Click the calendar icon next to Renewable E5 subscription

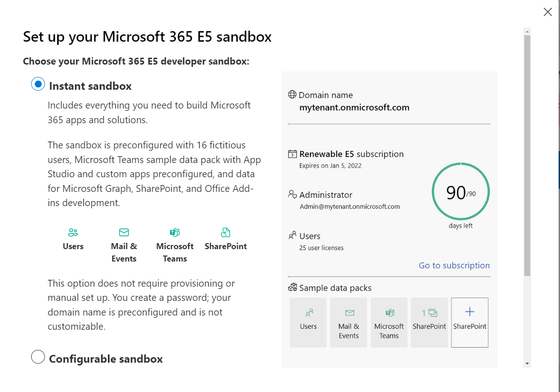pos(292,154)
